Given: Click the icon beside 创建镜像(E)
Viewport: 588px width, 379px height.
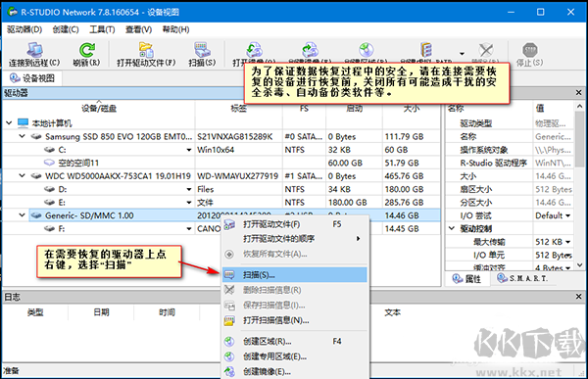Looking at the screenshot, I should pos(229,371).
